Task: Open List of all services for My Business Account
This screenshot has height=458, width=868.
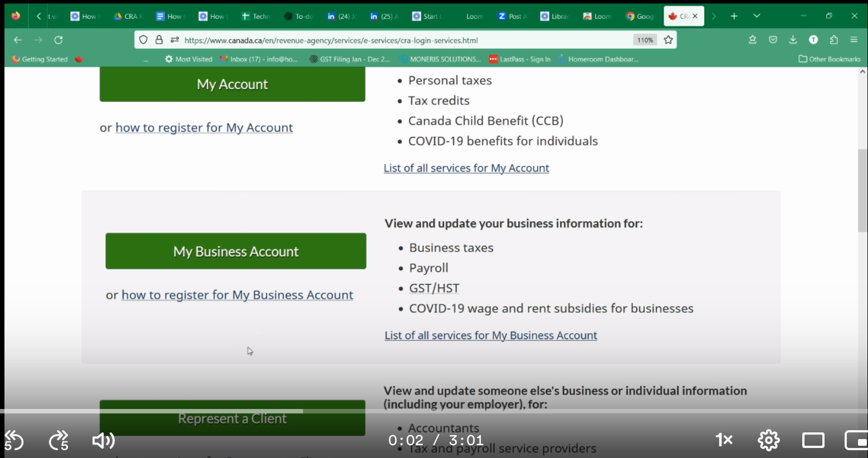Action: [491, 335]
